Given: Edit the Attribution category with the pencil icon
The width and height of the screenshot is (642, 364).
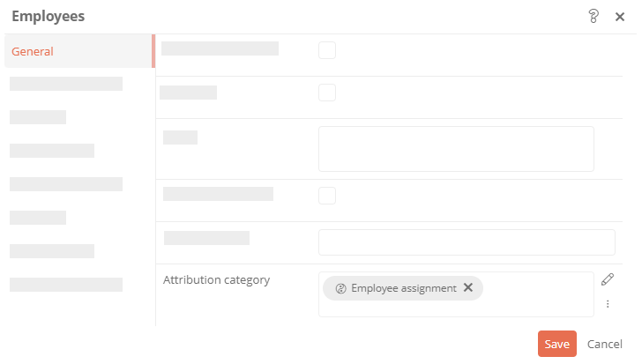Looking at the screenshot, I should pyautogui.click(x=608, y=279).
